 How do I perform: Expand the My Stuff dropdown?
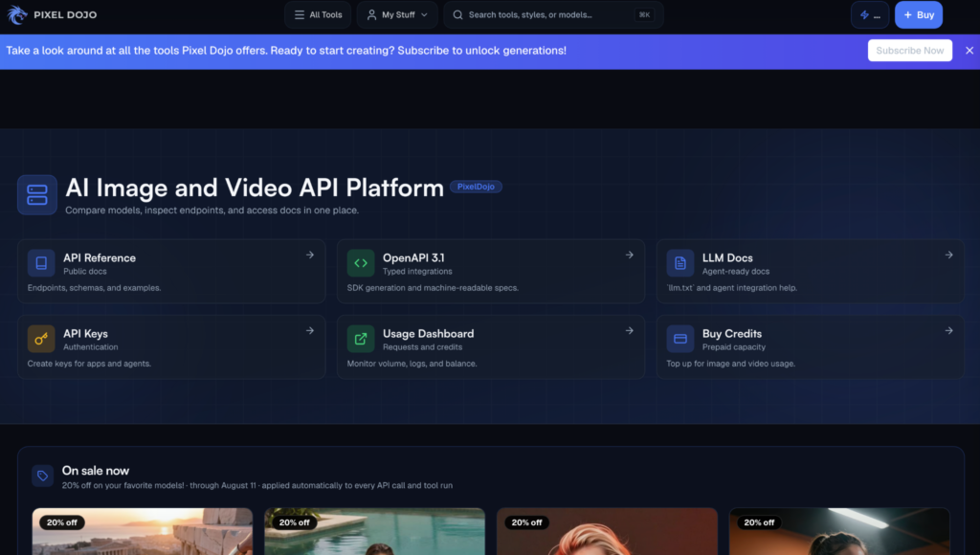click(x=397, y=14)
